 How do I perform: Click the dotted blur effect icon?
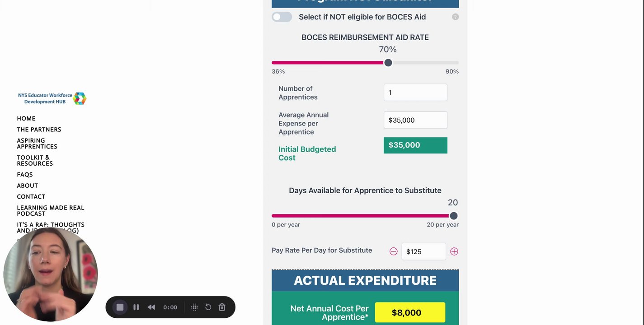195,307
